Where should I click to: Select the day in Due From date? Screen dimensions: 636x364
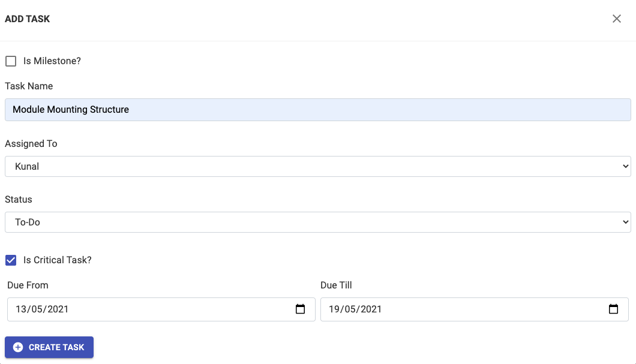point(21,309)
